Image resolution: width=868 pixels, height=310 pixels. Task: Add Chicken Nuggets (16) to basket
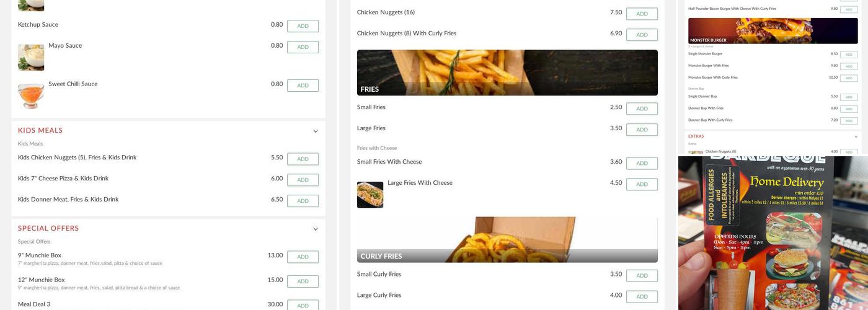pyautogui.click(x=642, y=14)
